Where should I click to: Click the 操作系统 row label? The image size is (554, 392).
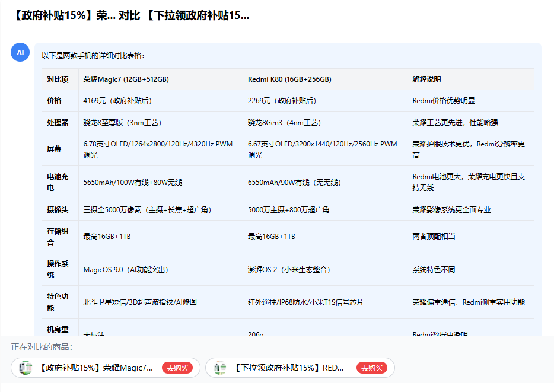pyautogui.click(x=58, y=269)
